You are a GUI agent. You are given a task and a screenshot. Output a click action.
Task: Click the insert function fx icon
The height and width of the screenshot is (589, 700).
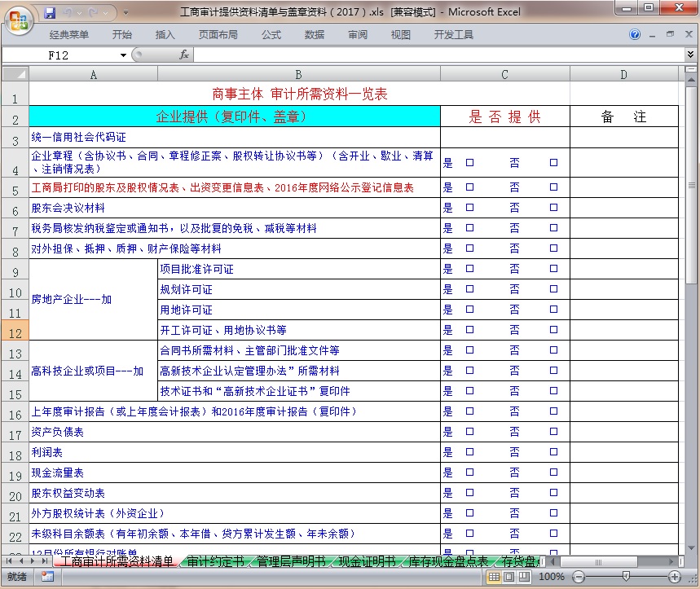[x=183, y=55]
